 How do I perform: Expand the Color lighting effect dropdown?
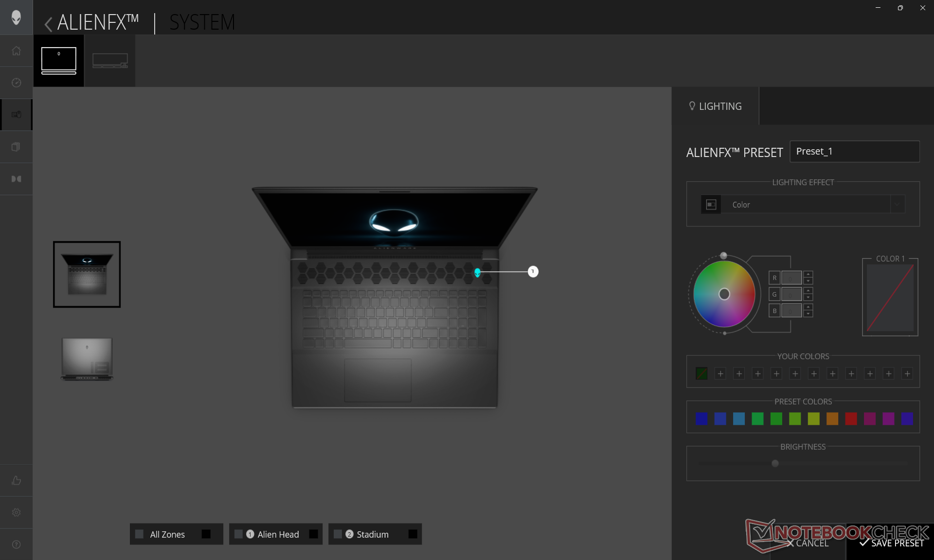[x=898, y=205]
